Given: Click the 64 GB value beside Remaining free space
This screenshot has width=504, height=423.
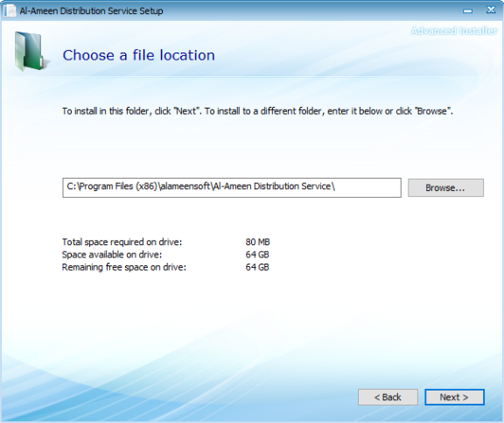Looking at the screenshot, I should pyautogui.click(x=257, y=267).
